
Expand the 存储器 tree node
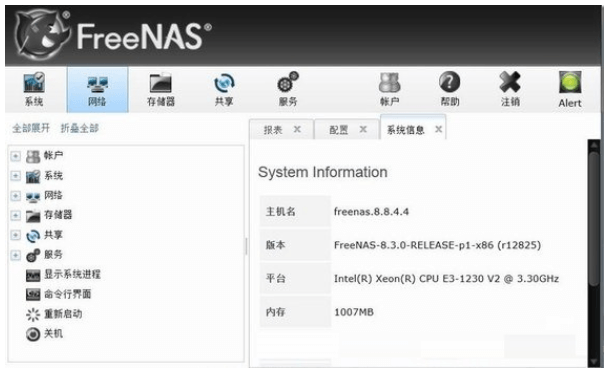point(15,216)
